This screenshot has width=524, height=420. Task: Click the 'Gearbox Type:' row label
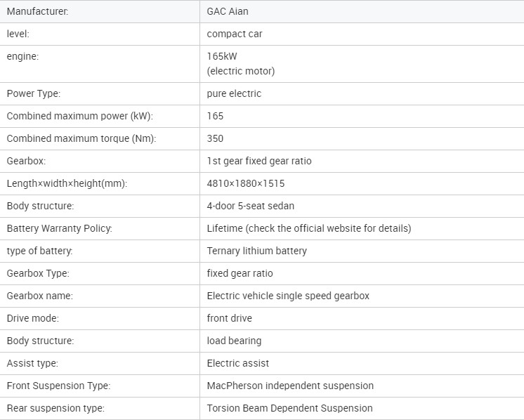(x=38, y=273)
